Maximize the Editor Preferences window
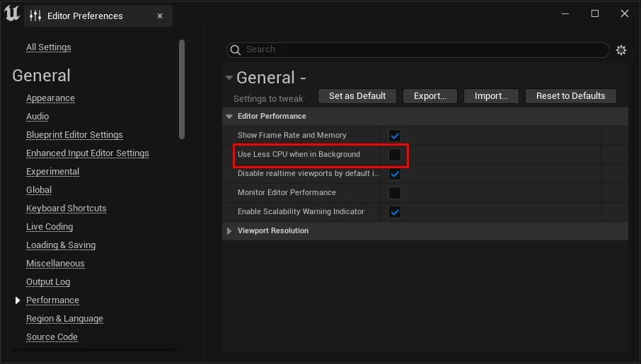The height and width of the screenshot is (364, 641). point(595,13)
